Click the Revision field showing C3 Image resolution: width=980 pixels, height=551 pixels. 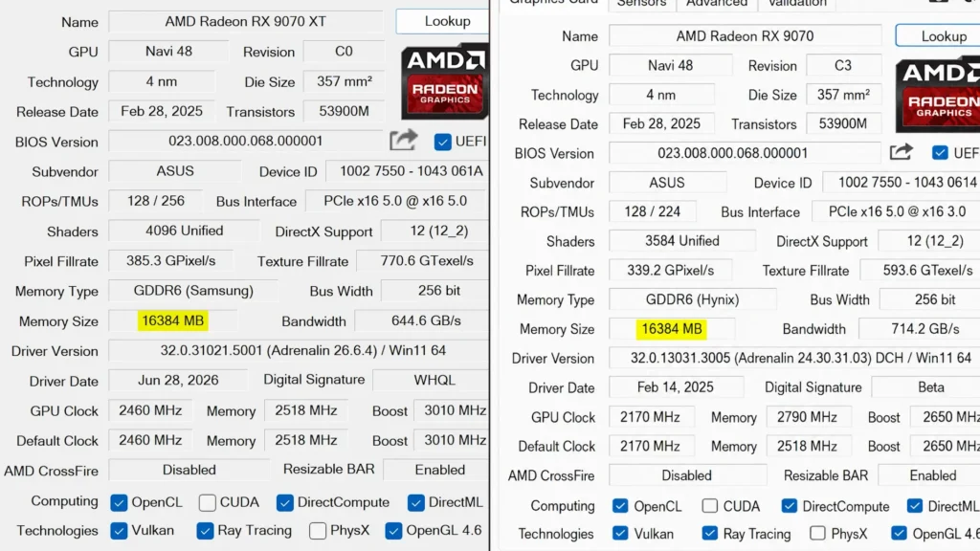[x=843, y=65]
